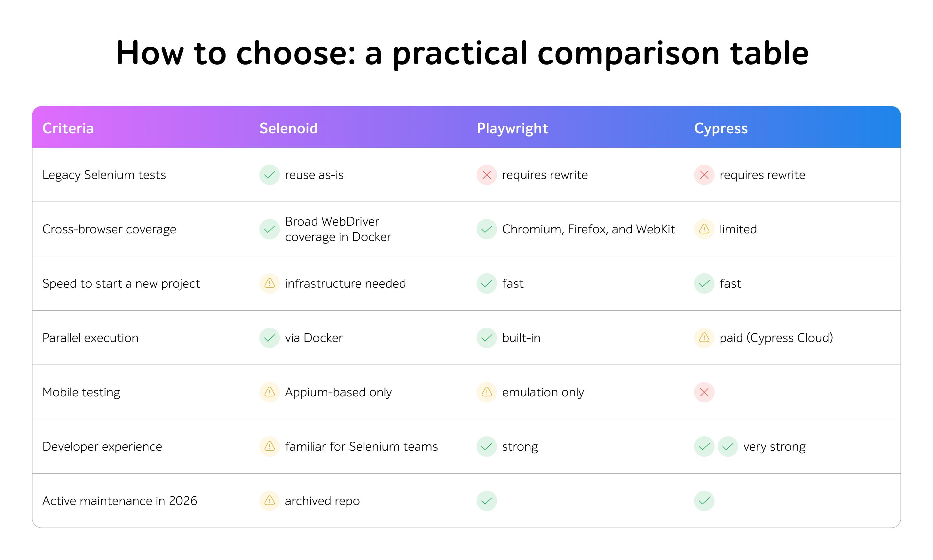Click the red cross in Cypress mobile testing cell
The height and width of the screenshot is (560, 933).
[x=704, y=392]
